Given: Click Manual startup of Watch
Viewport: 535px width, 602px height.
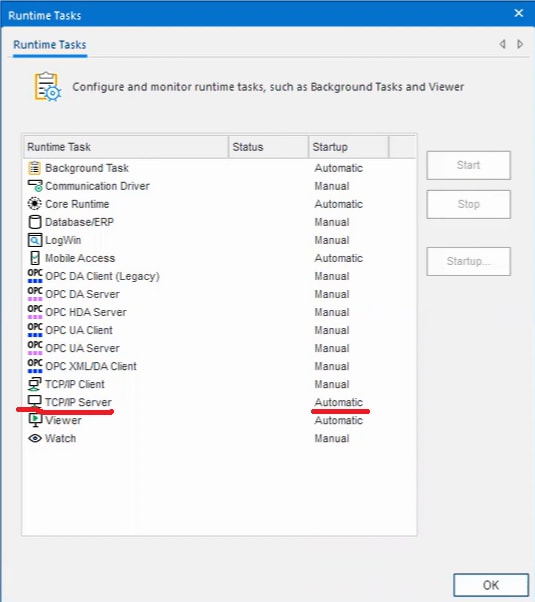Looking at the screenshot, I should (x=332, y=439).
